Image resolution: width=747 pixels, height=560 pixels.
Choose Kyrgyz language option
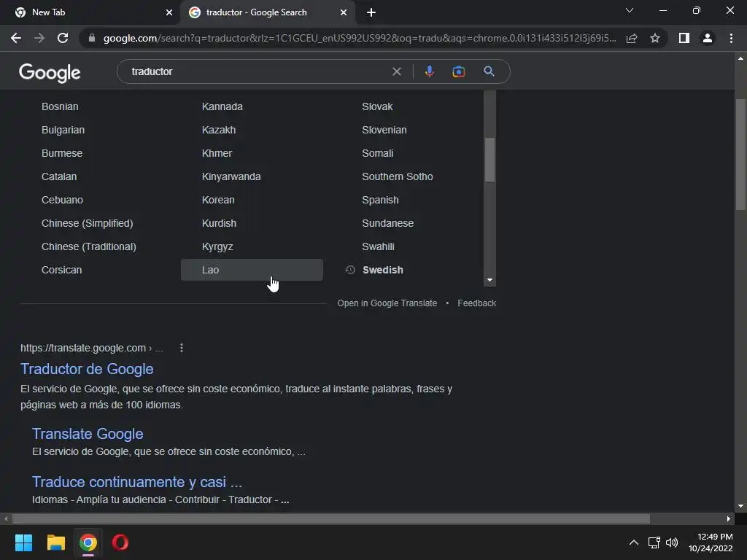click(217, 246)
